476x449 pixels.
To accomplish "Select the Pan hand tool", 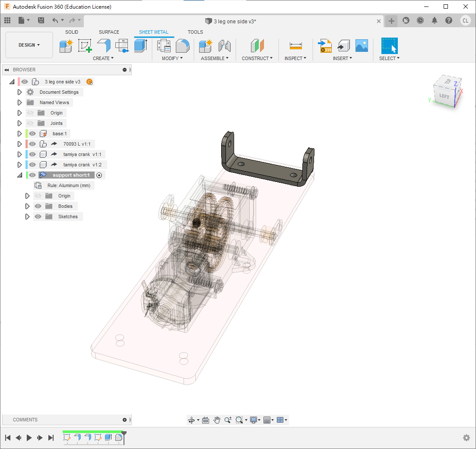I will [x=217, y=420].
